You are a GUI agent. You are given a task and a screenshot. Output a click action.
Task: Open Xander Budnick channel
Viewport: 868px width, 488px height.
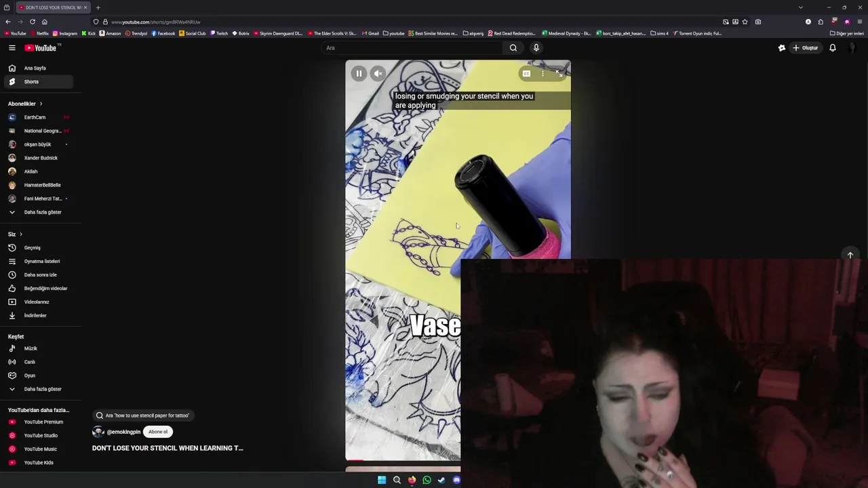37,158
